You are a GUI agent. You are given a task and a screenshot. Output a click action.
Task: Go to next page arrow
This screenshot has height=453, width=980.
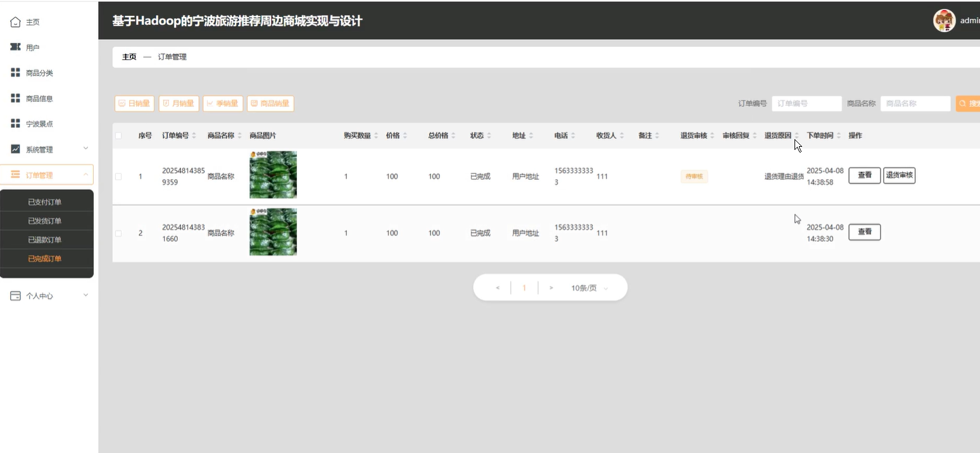(x=551, y=288)
